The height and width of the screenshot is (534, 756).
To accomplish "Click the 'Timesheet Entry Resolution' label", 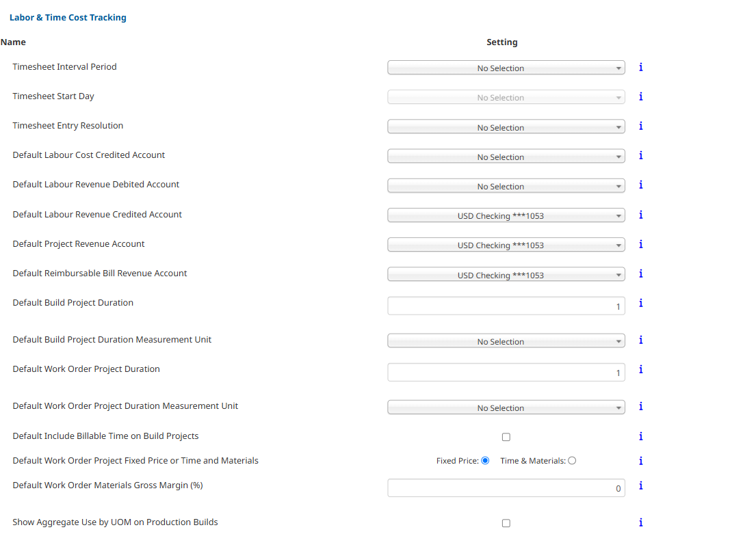I will click(x=68, y=125).
